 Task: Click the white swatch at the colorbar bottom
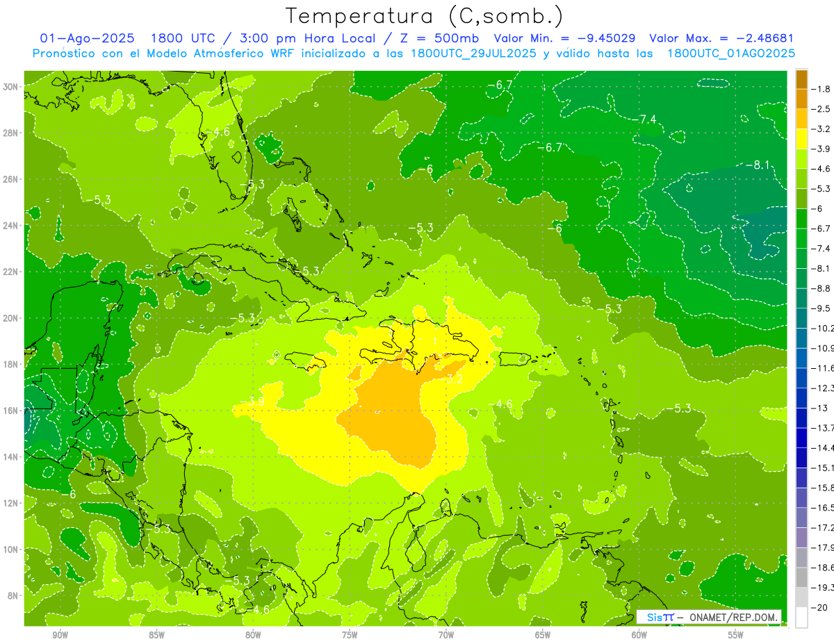(801, 618)
